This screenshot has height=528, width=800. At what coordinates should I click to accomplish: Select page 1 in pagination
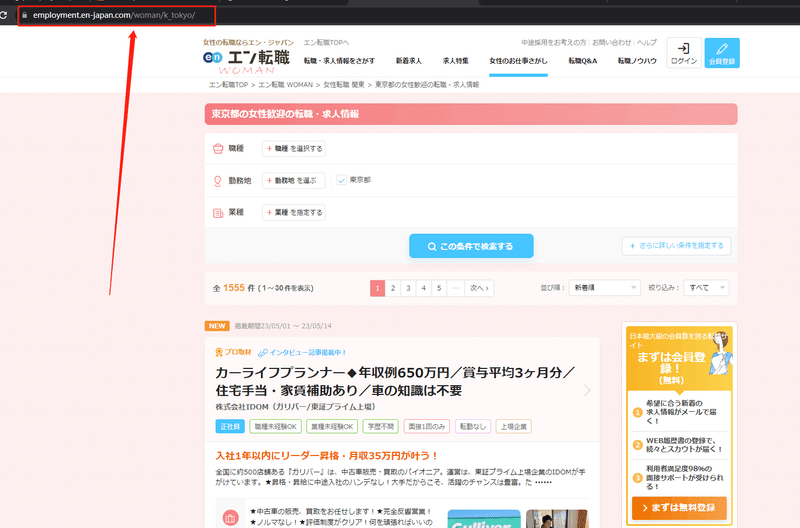click(378, 288)
